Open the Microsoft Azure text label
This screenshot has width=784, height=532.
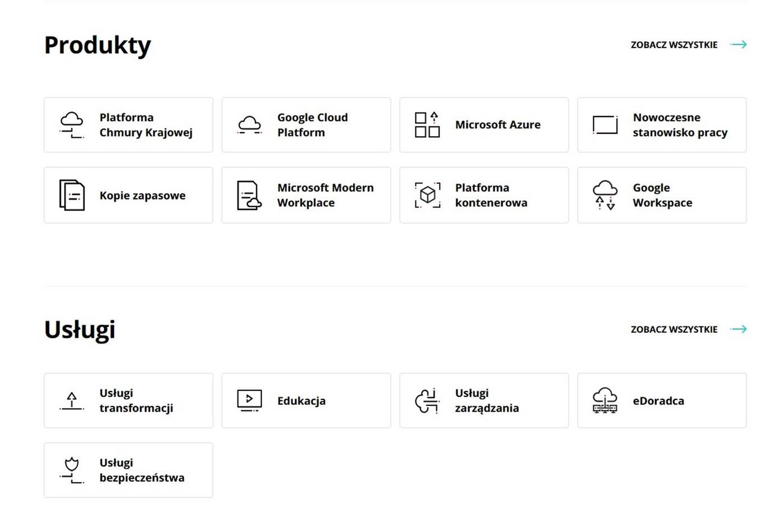click(497, 125)
